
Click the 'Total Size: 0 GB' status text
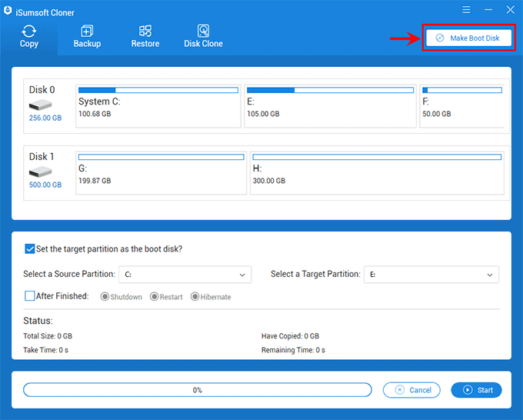pos(48,336)
